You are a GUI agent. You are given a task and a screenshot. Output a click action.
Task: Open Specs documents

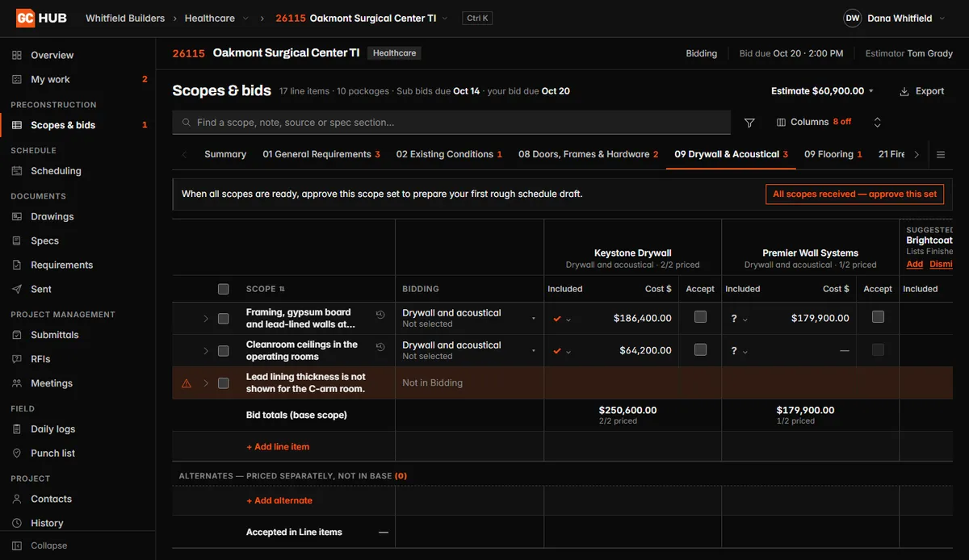(x=44, y=240)
